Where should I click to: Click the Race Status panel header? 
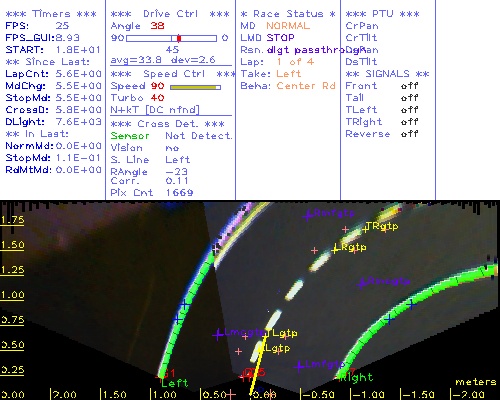tap(288, 14)
